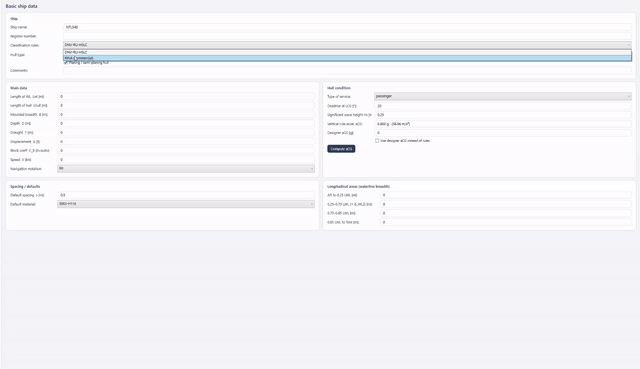Toggle the Planing / semi-planing hull checkbox
The image size is (640, 369).
pos(66,62)
